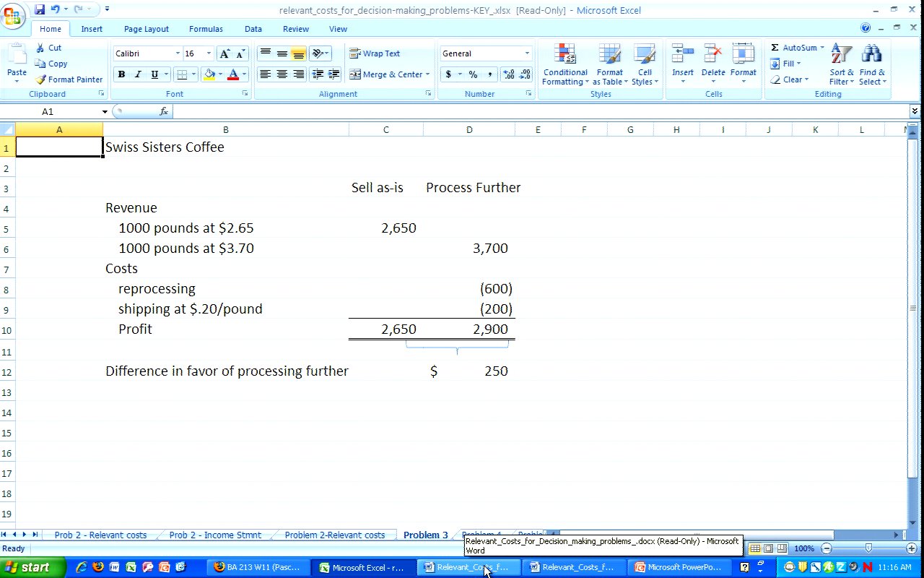
Task: Switch to the Formulas ribbon tab
Action: point(206,29)
